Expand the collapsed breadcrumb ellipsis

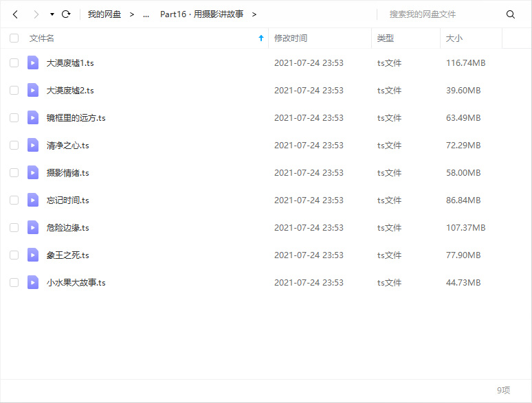coord(146,14)
